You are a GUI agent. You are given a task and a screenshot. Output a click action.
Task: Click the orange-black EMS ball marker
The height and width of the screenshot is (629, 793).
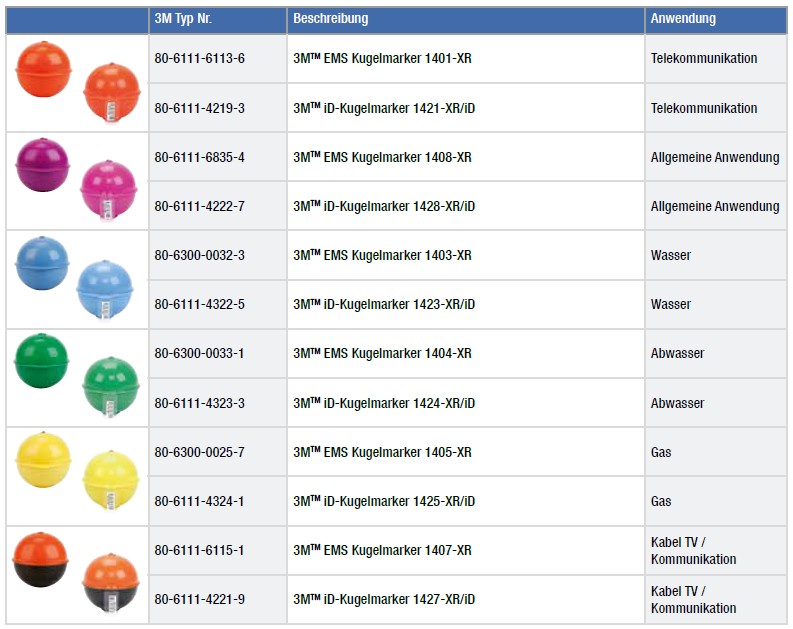(41, 559)
